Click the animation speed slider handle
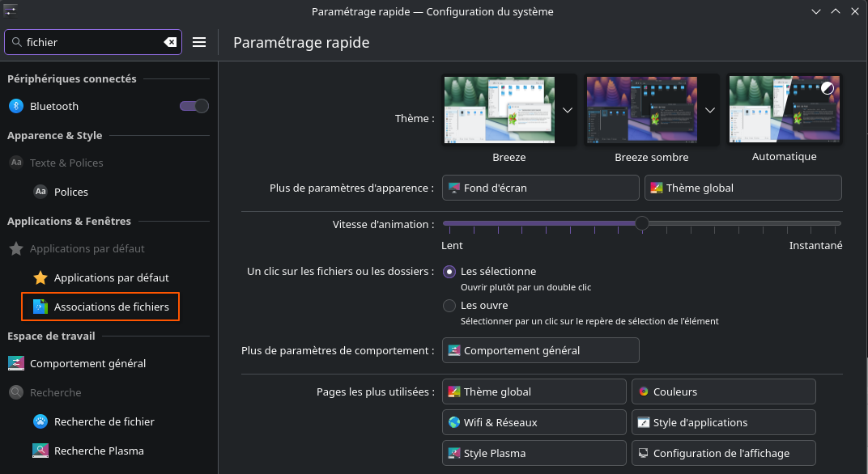 click(x=642, y=223)
